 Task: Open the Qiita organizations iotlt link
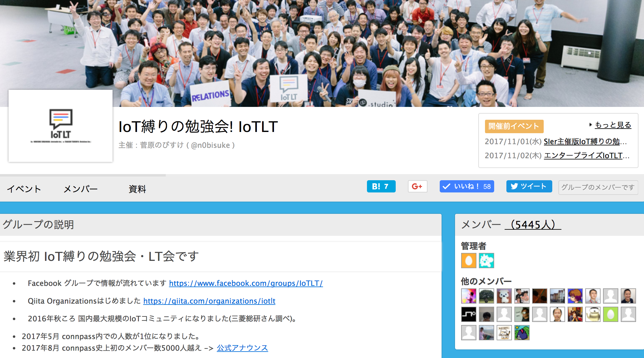click(x=209, y=301)
